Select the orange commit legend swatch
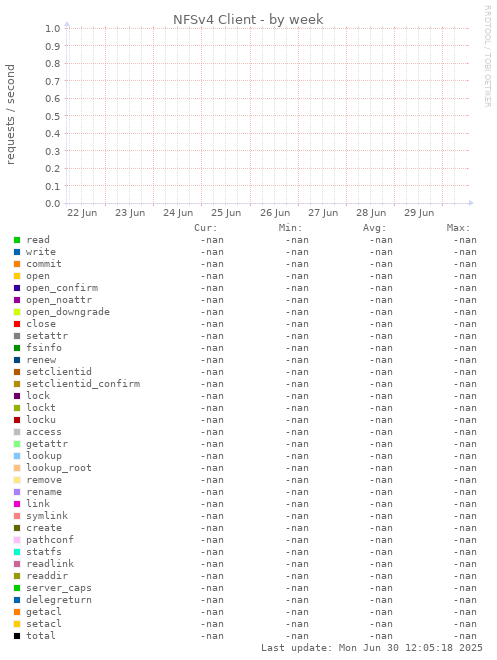 (x=17, y=264)
